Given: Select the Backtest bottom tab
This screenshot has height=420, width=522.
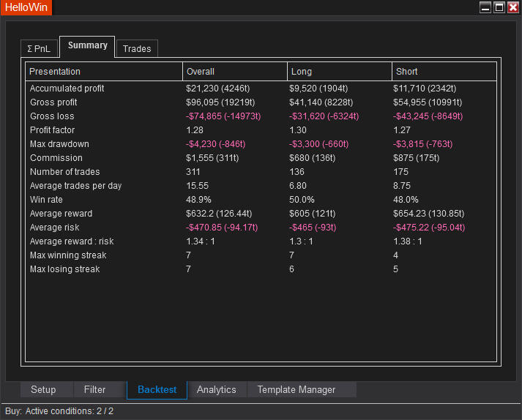Looking at the screenshot, I should [x=157, y=390].
